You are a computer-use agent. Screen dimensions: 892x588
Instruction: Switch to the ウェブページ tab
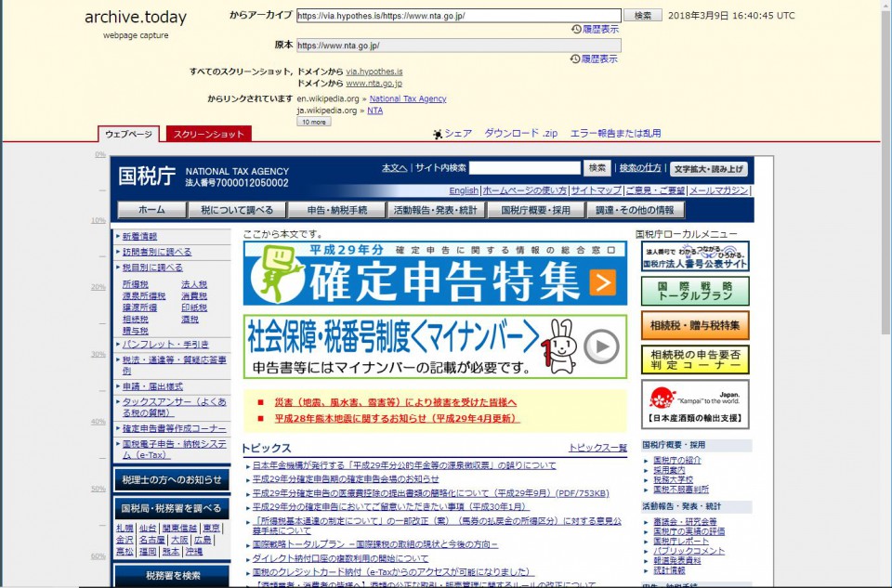[128, 134]
